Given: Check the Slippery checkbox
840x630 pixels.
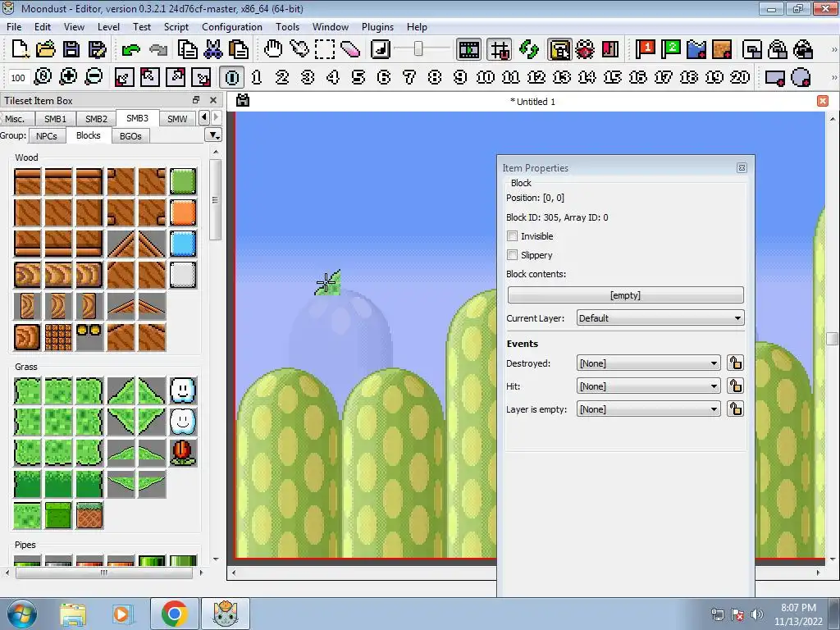Looking at the screenshot, I should [512, 255].
